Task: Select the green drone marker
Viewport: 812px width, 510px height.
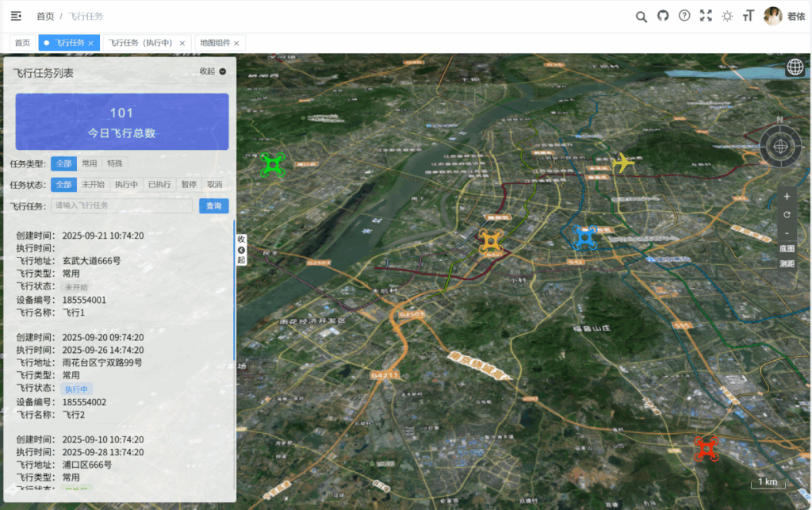Action: [x=272, y=164]
